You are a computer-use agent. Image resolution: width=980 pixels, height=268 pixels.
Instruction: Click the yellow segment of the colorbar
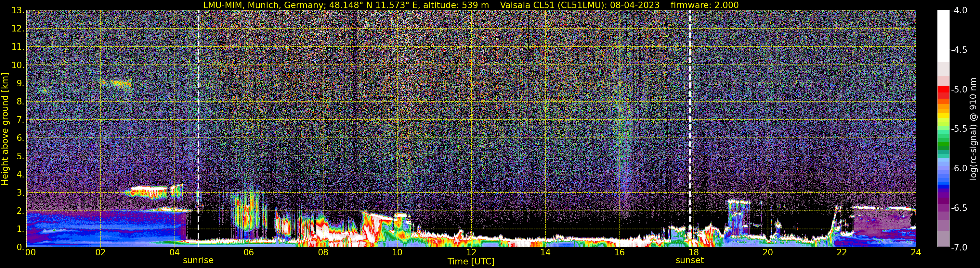[x=943, y=116]
